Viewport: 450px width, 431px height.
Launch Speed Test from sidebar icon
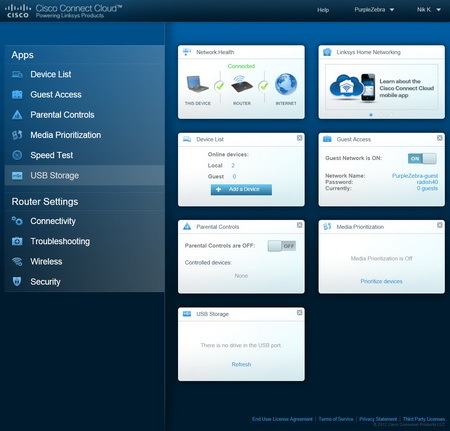pos(17,155)
